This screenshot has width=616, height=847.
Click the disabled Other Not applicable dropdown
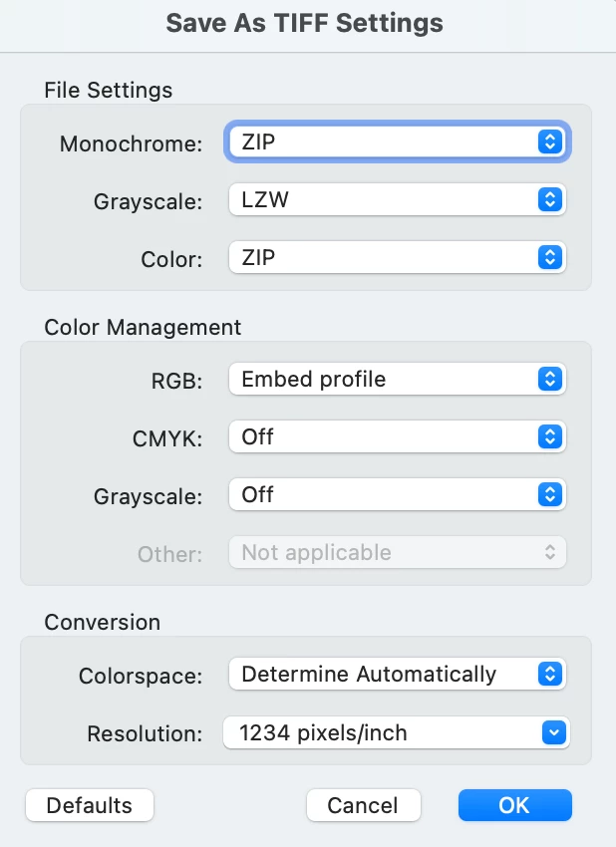[x=397, y=553]
